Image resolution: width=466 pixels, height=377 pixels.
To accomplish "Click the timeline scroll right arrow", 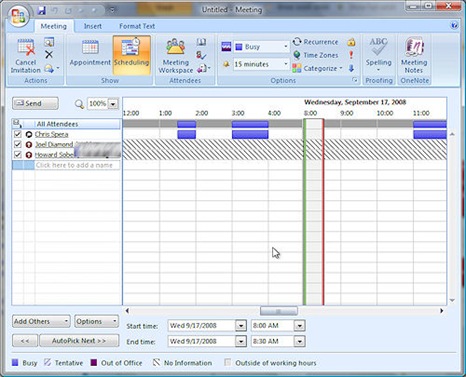I will coord(442,311).
